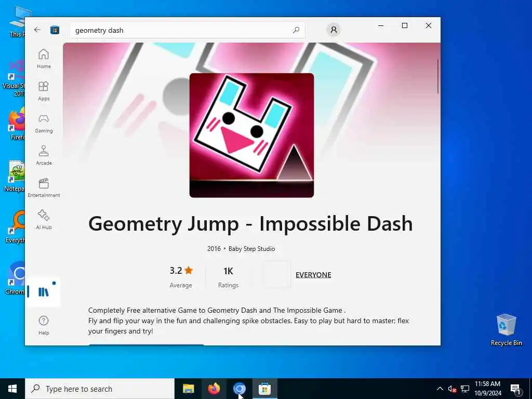Select the Visual Studio desktop shortcut

click(14, 78)
